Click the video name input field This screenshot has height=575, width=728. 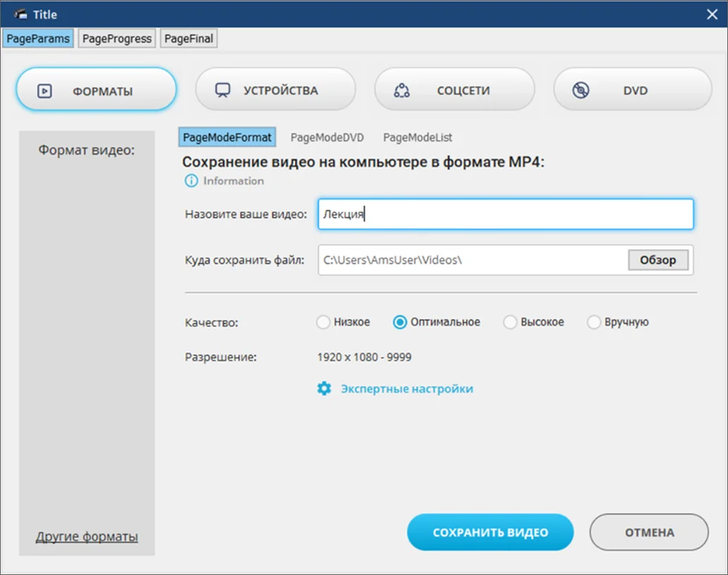pos(505,214)
